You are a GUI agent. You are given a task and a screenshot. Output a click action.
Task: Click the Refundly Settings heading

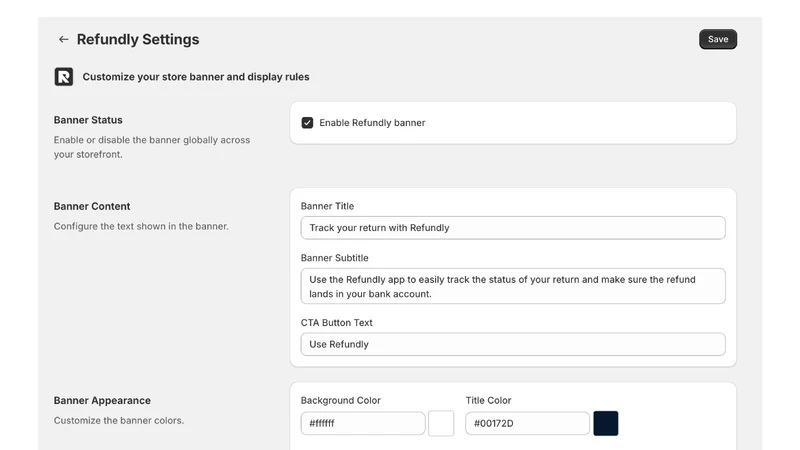click(138, 39)
